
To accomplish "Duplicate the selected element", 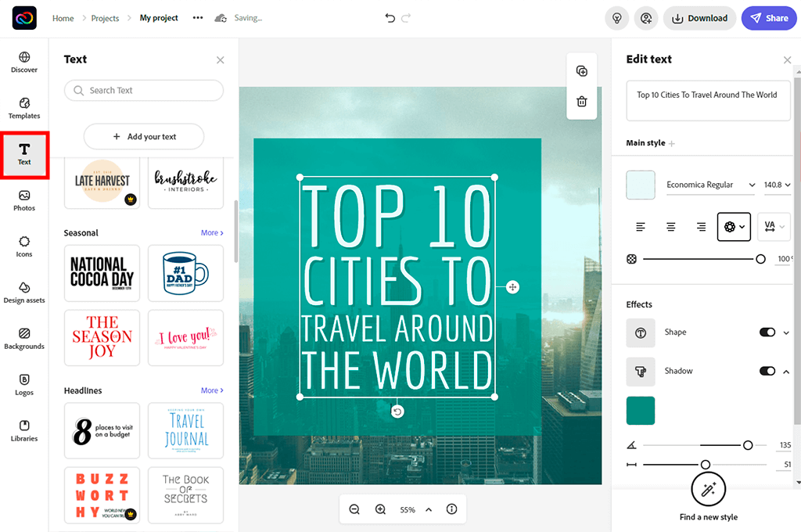I will tap(581, 71).
